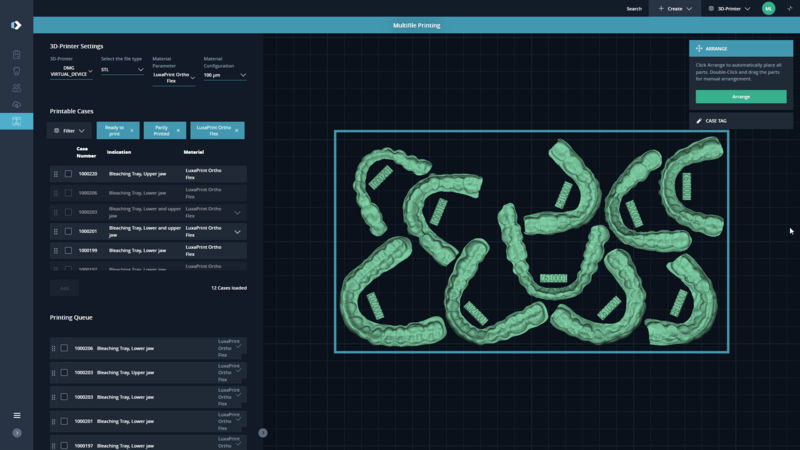Click 'Bleaching Tray, Upper jaw' in case 1000220
800x450 pixels.
138,174
